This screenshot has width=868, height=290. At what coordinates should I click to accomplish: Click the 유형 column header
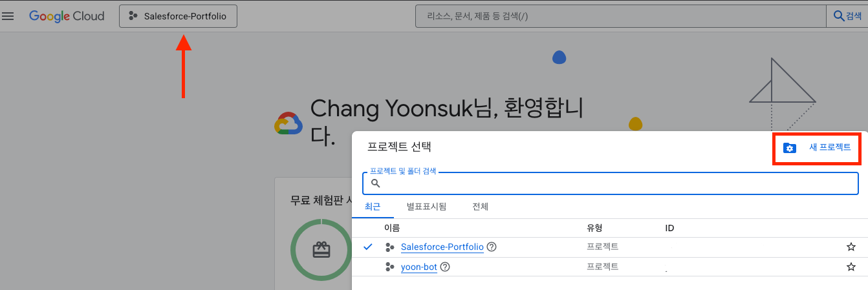pos(594,228)
